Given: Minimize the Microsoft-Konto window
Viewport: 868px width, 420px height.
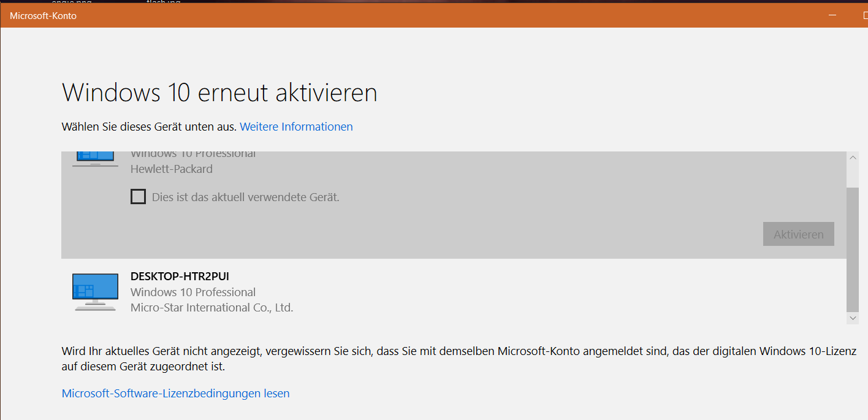Looking at the screenshot, I should pos(831,15).
